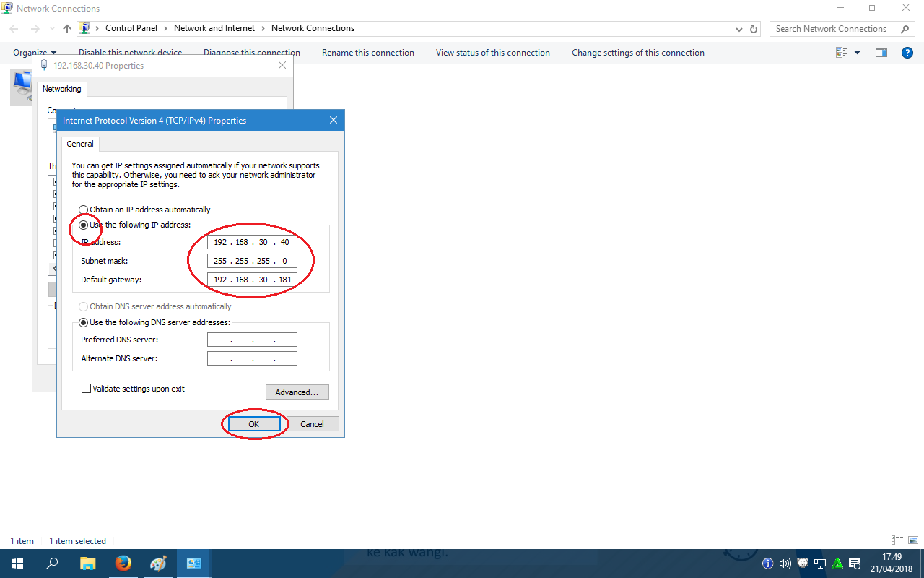Toggle the preview pane icon
This screenshot has width=924, height=578.
click(x=881, y=52)
